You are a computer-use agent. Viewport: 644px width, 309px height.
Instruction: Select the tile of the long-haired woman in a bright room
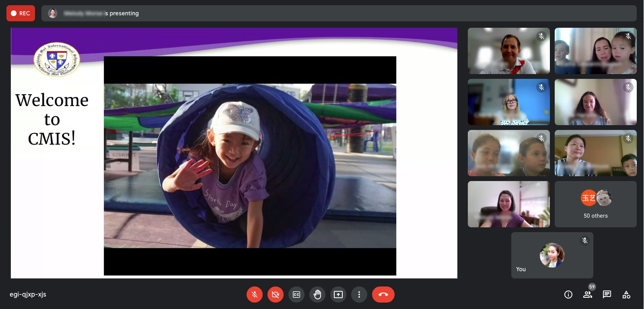[x=596, y=102]
